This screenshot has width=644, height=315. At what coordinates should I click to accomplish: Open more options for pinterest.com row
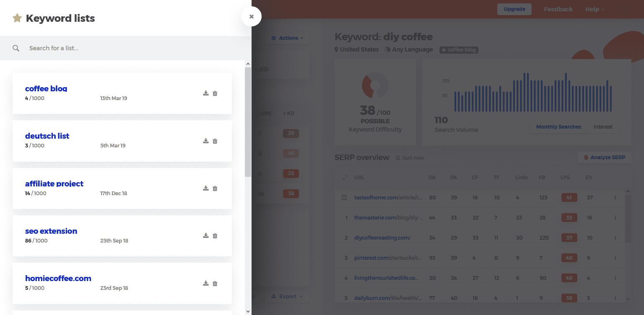click(615, 258)
